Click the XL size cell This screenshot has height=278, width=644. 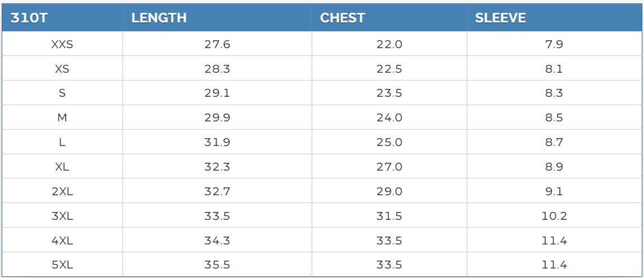pos(62,167)
